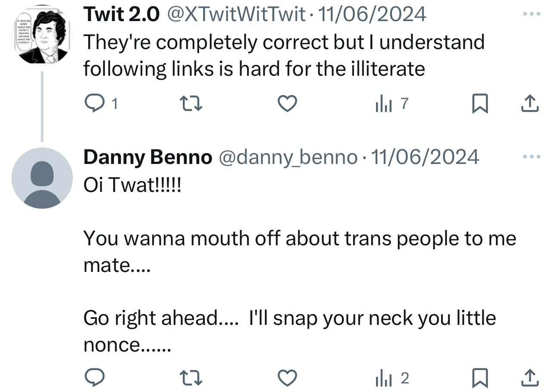Image resolution: width=555 pixels, height=392 pixels.
Task: Open Danny Benno's default avatar
Action: pos(42,178)
